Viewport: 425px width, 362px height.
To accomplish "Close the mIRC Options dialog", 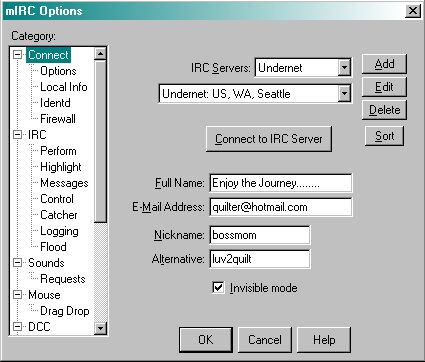I will 413,11.
